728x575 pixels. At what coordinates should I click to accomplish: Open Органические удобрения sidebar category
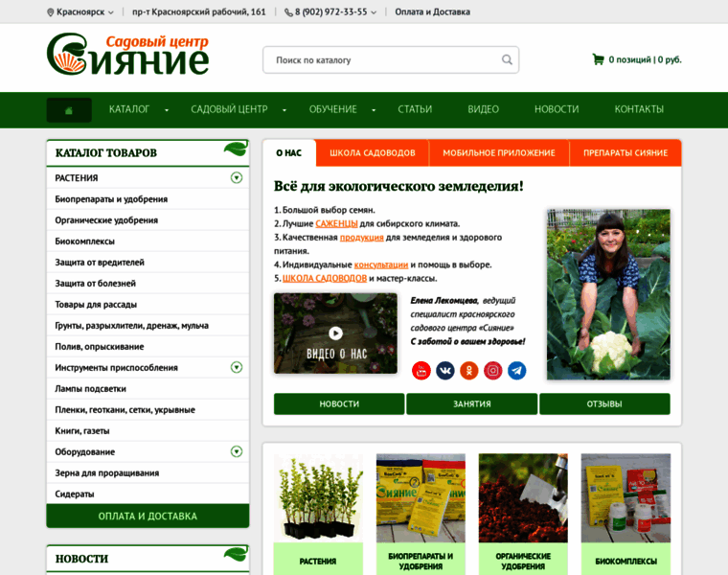[x=148, y=220]
